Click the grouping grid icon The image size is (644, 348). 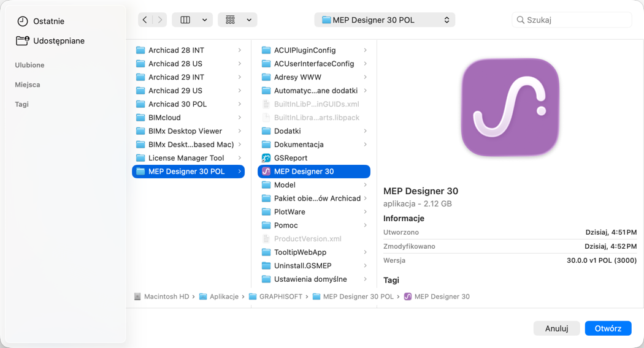230,20
